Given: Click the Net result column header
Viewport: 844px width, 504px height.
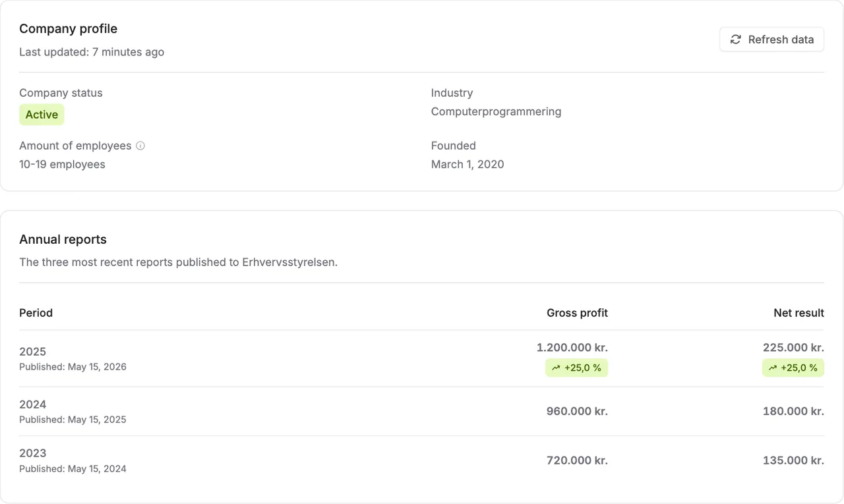Looking at the screenshot, I should 799,313.
